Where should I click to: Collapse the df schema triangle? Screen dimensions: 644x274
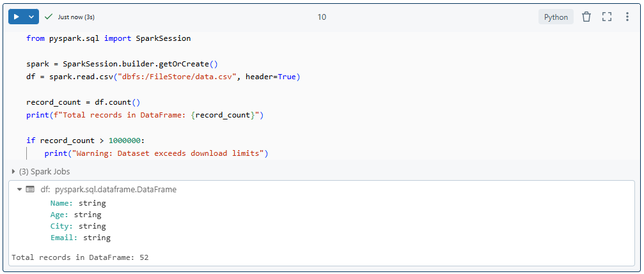(20, 190)
